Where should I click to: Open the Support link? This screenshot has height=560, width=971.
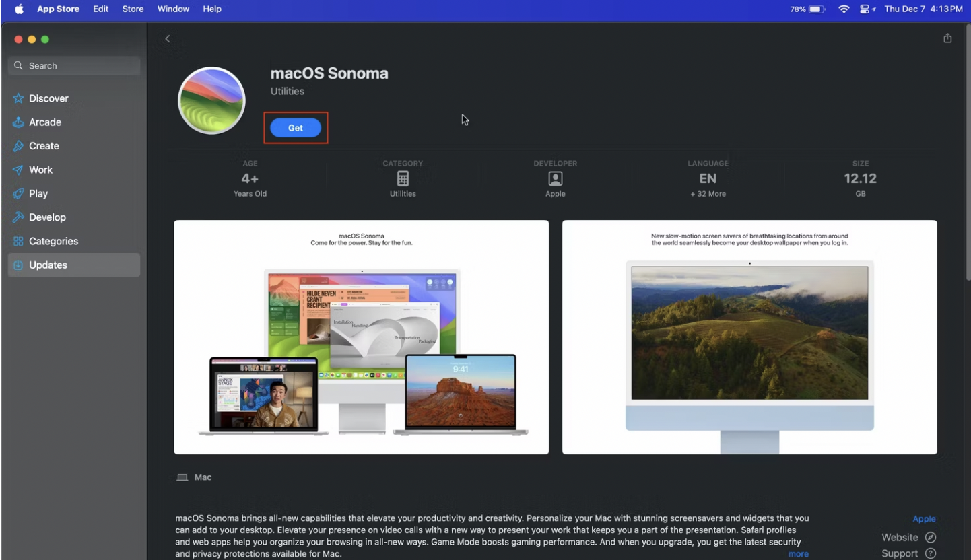tap(900, 553)
